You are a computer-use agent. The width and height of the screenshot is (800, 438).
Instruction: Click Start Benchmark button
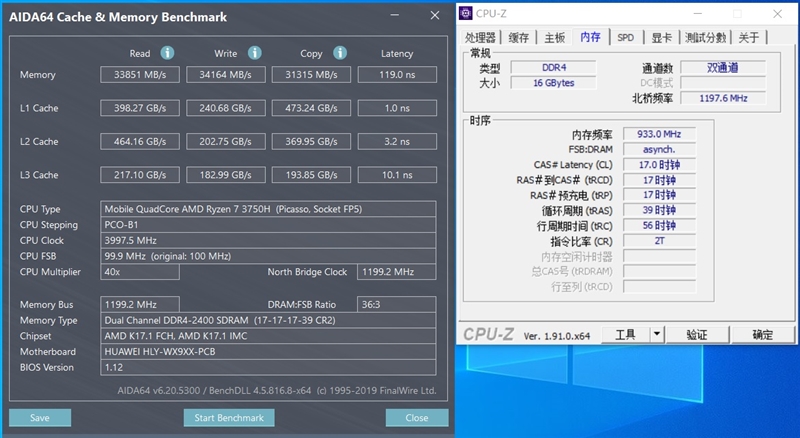[x=229, y=418]
